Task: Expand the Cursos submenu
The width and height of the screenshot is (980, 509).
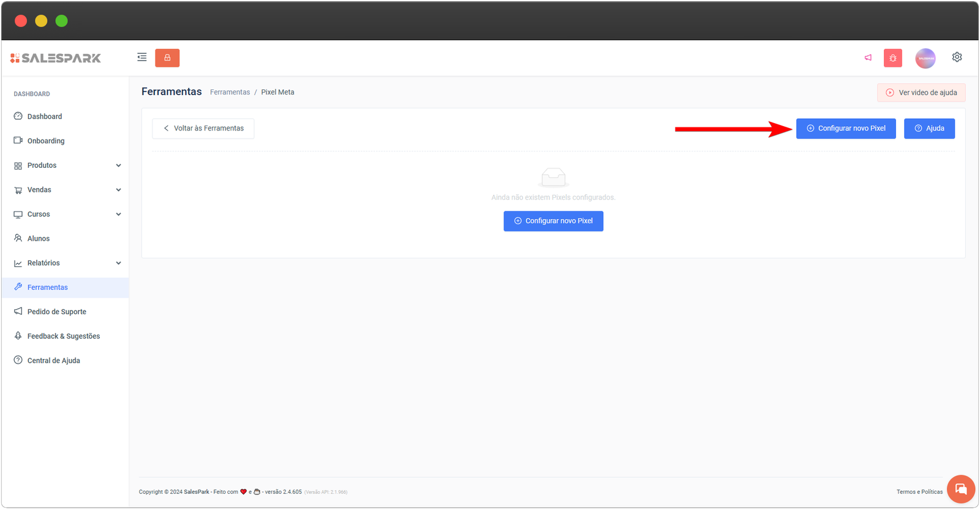Action: (x=118, y=214)
